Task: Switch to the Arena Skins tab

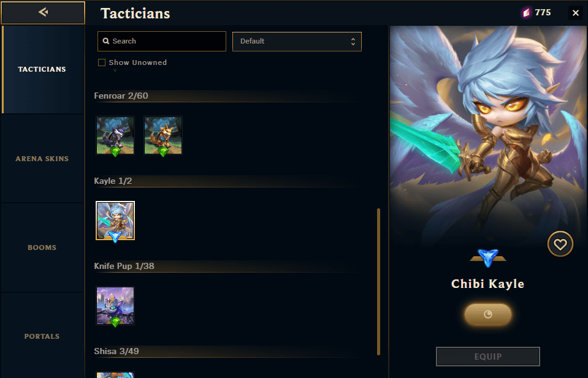Action: [x=42, y=159]
